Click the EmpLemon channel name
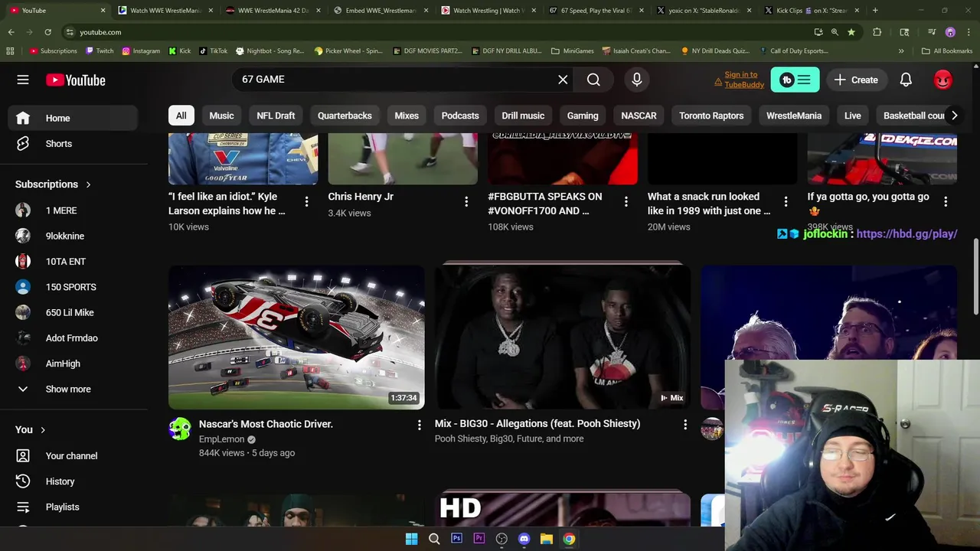The height and width of the screenshot is (551, 980). (221, 439)
